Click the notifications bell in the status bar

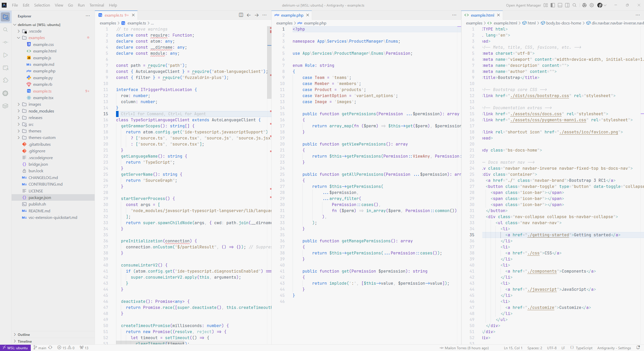pos(638,348)
